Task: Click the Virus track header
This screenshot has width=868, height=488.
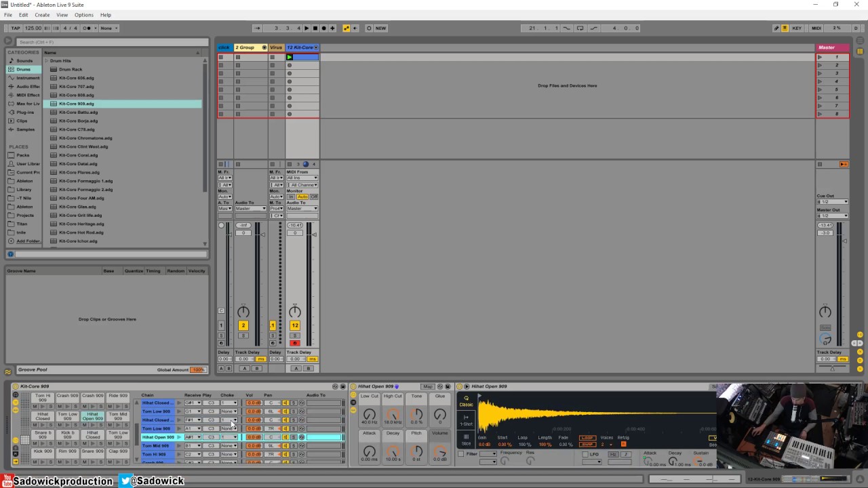Action: 276,47
